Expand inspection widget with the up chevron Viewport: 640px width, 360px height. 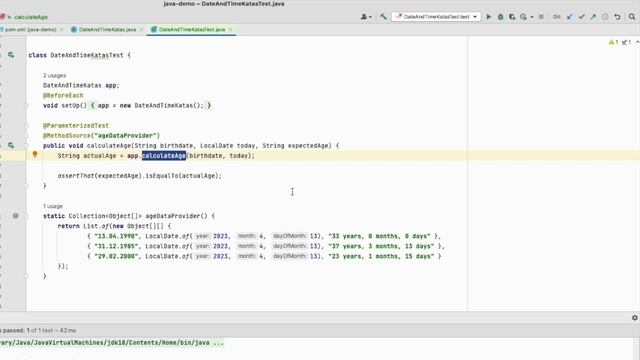click(x=637, y=42)
